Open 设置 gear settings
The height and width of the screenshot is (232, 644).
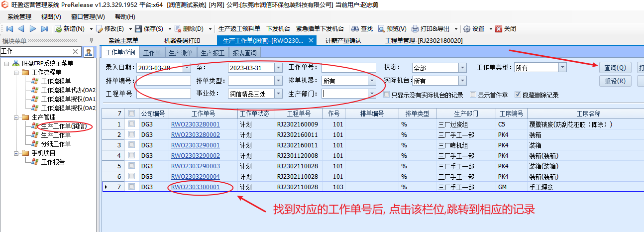[474, 29]
